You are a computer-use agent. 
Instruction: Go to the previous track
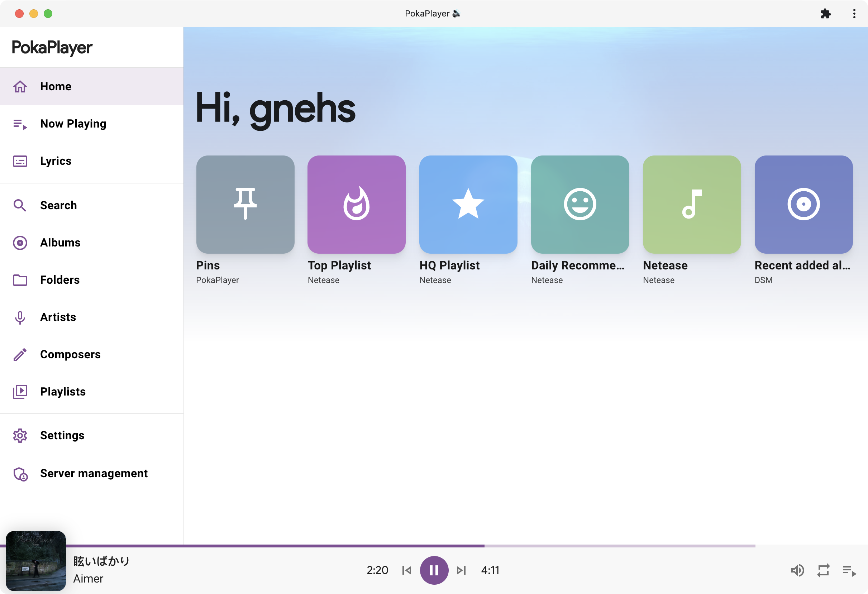(407, 570)
